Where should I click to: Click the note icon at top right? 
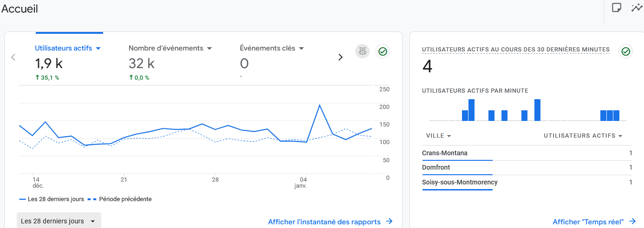(x=617, y=8)
